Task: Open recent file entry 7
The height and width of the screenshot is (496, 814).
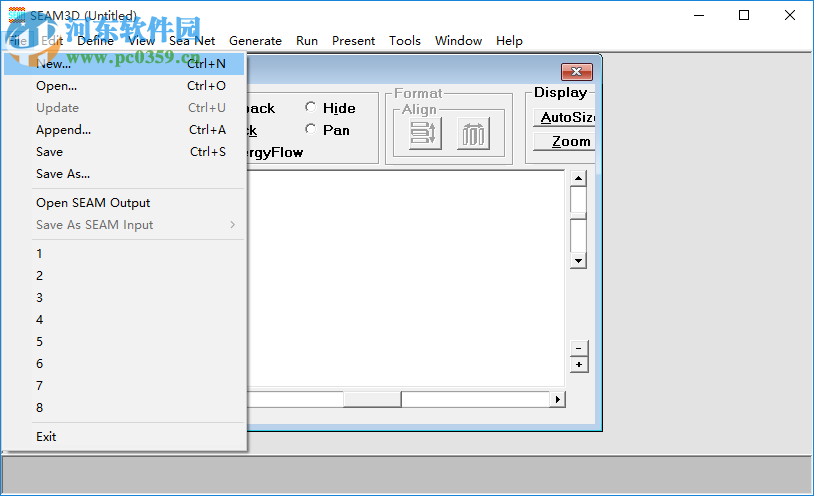Action: (x=124, y=386)
